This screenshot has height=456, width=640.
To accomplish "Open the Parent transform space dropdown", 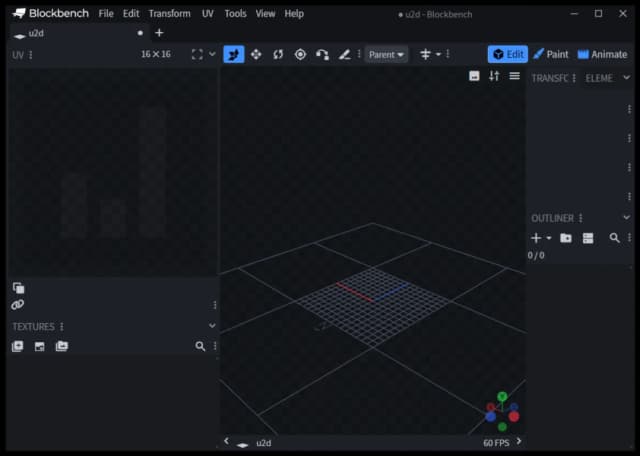I will coord(386,54).
